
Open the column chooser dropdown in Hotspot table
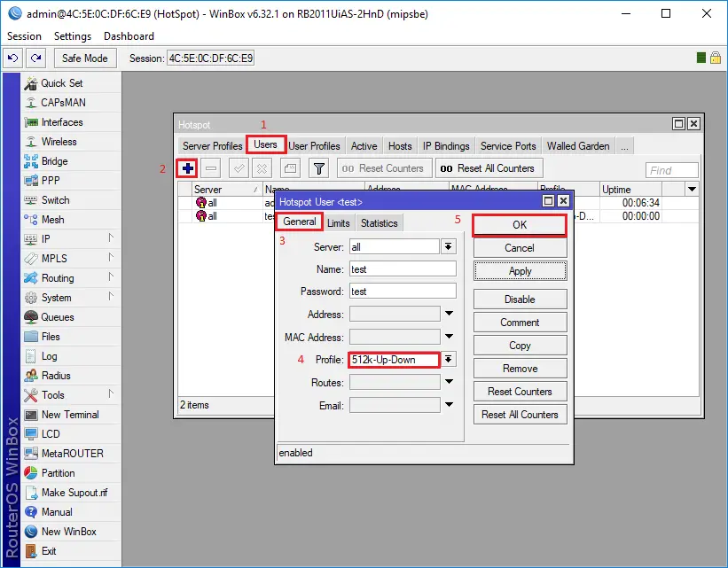692,190
